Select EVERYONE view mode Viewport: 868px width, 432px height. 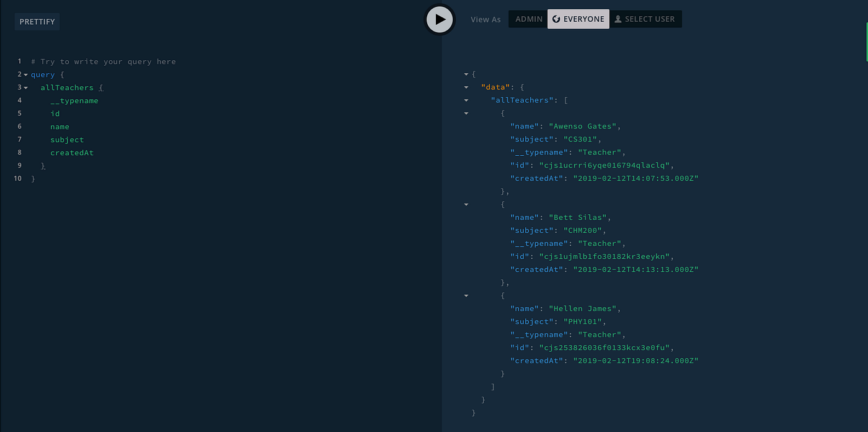point(578,19)
